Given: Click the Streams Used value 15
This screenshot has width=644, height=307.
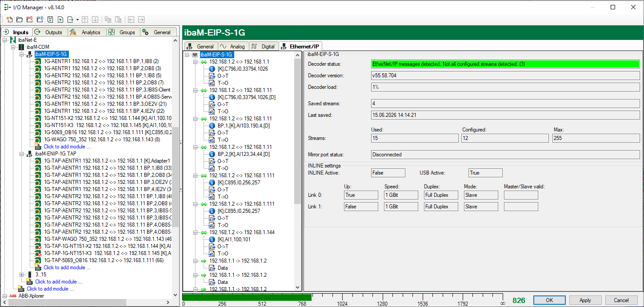Looking at the screenshot, I should point(414,138).
